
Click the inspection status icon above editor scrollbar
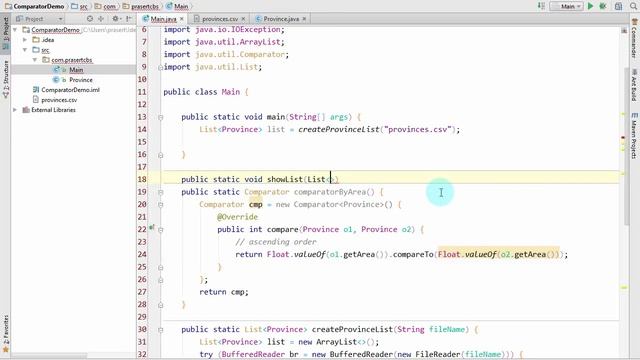point(624,31)
